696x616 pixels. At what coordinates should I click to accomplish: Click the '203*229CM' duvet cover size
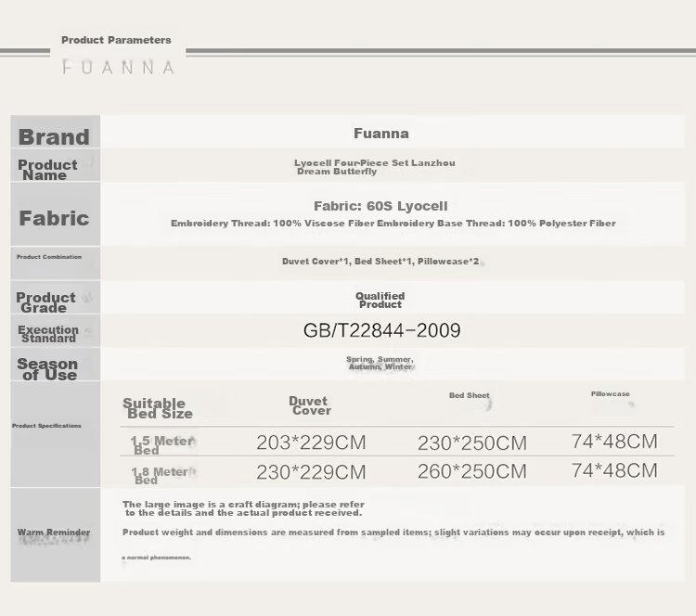[311, 443]
